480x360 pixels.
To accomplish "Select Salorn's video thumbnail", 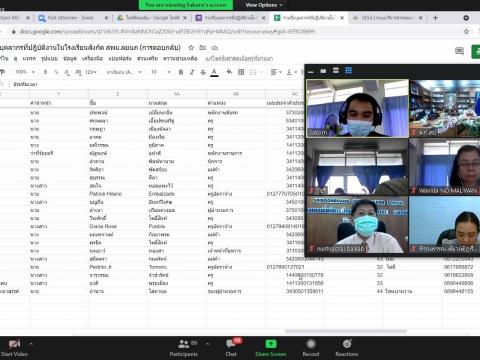I will tap(357, 108).
